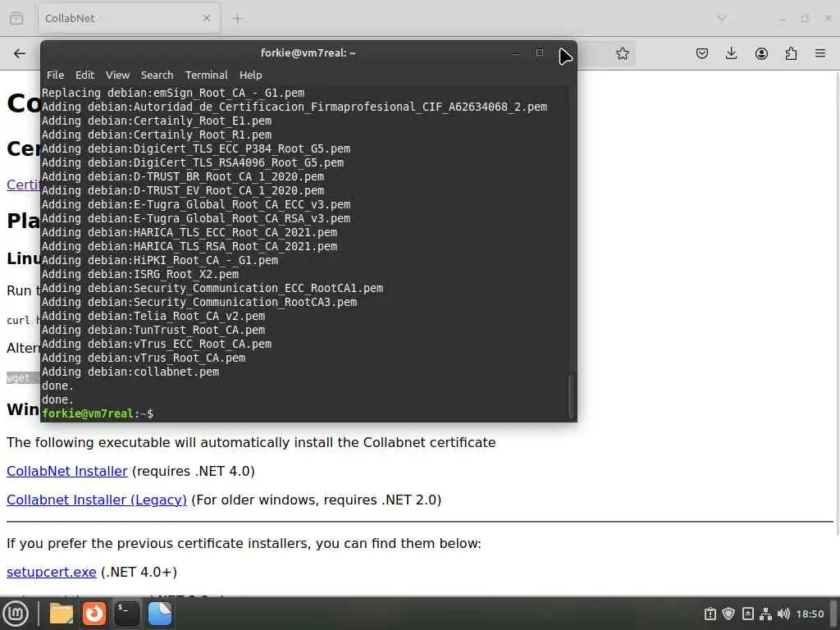Click the "Adding debian:ISRG_Root_X2.pem" line
Viewport: 840px width, 630px height.
(x=140, y=274)
